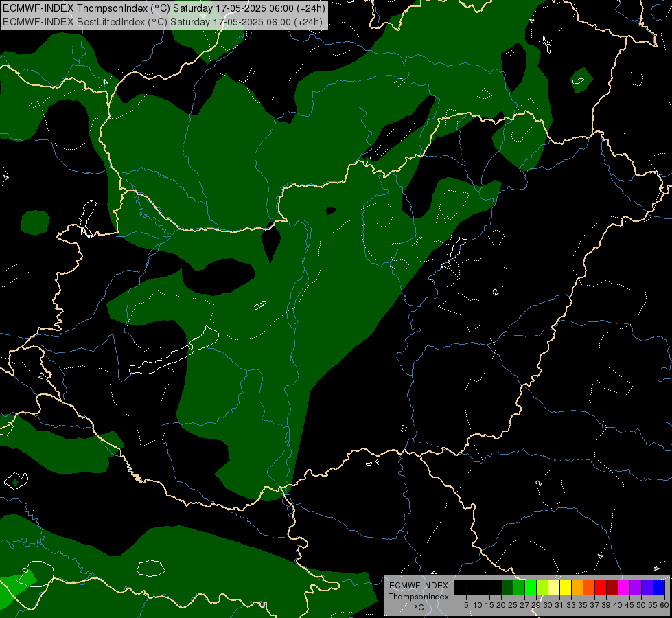Select the dark green swatch between 20 and 25
Image resolution: width=672 pixels, height=618 pixels.
[x=507, y=587]
